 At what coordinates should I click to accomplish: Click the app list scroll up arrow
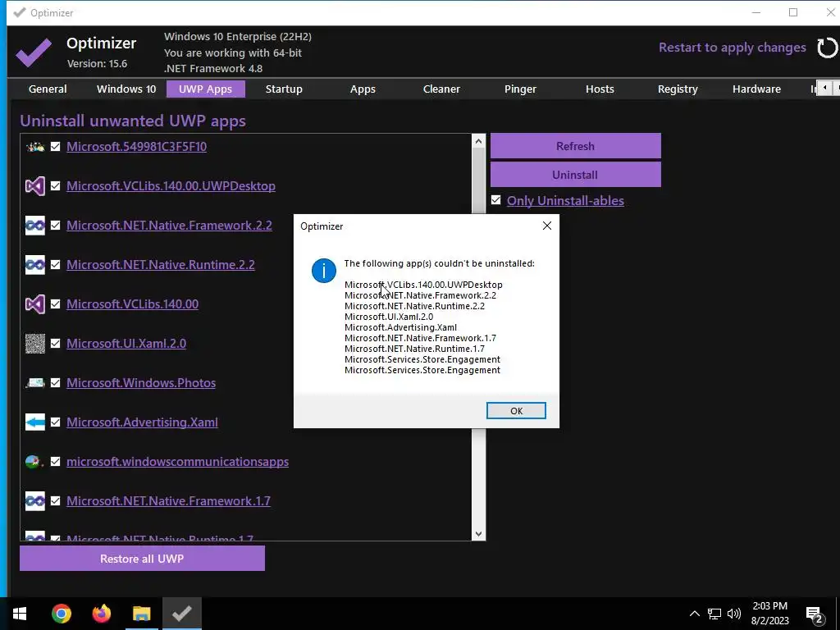[x=478, y=141]
